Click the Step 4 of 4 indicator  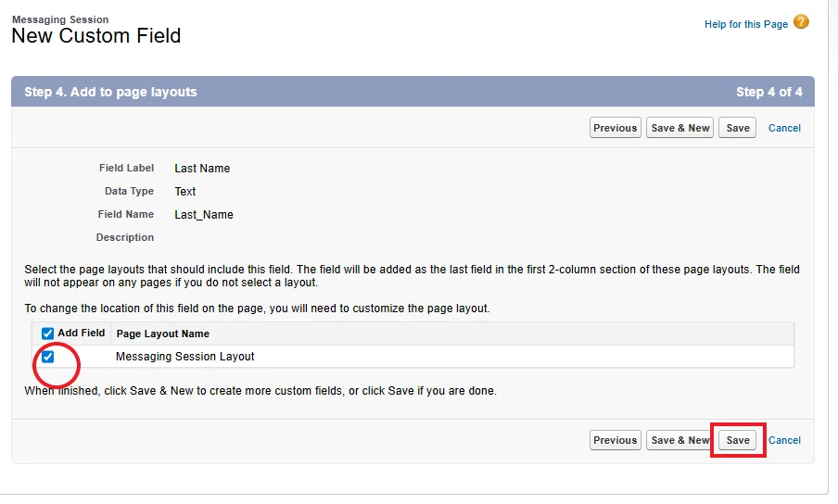point(769,92)
